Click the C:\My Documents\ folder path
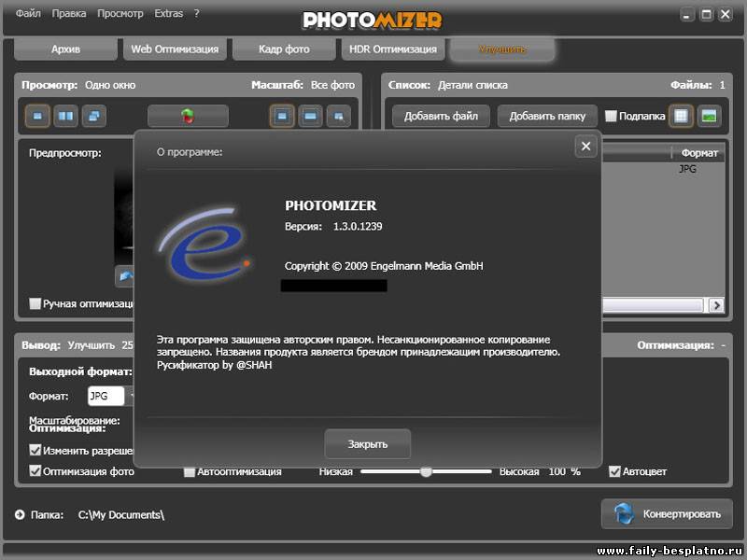The image size is (747, 560). [x=121, y=515]
